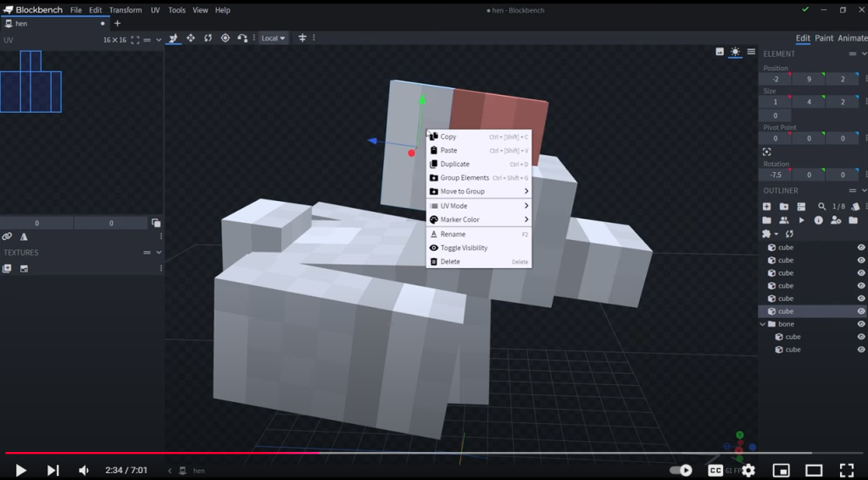The image size is (868, 480).
Task: Click the Add Cube icon in Outliner
Action: tap(767, 206)
